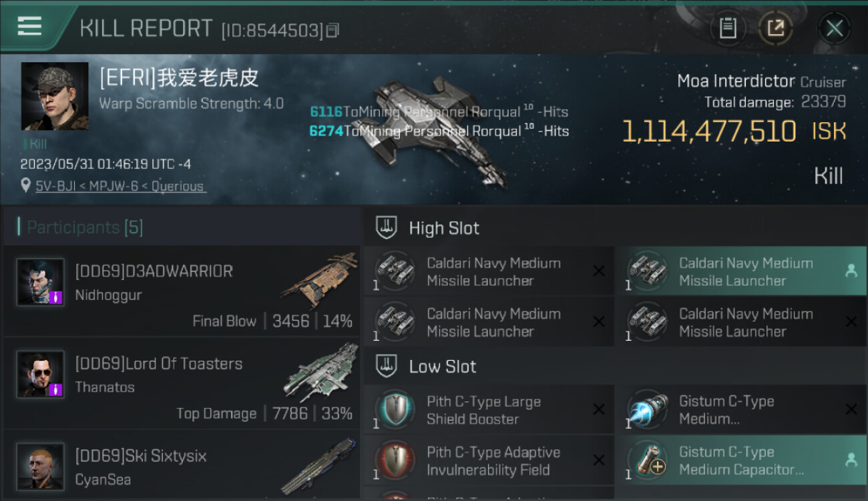Open Lord Of Toasters portrait

(x=41, y=375)
